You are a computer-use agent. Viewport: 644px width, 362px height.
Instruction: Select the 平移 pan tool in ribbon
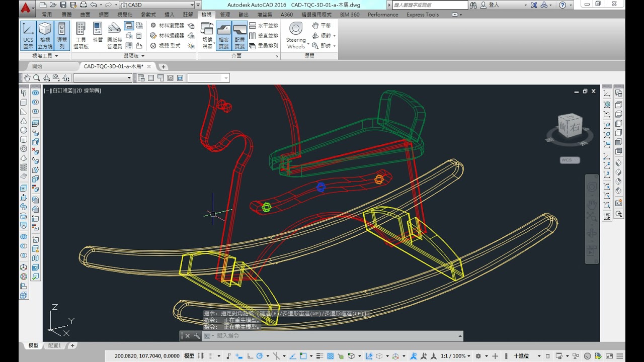coord(321,25)
